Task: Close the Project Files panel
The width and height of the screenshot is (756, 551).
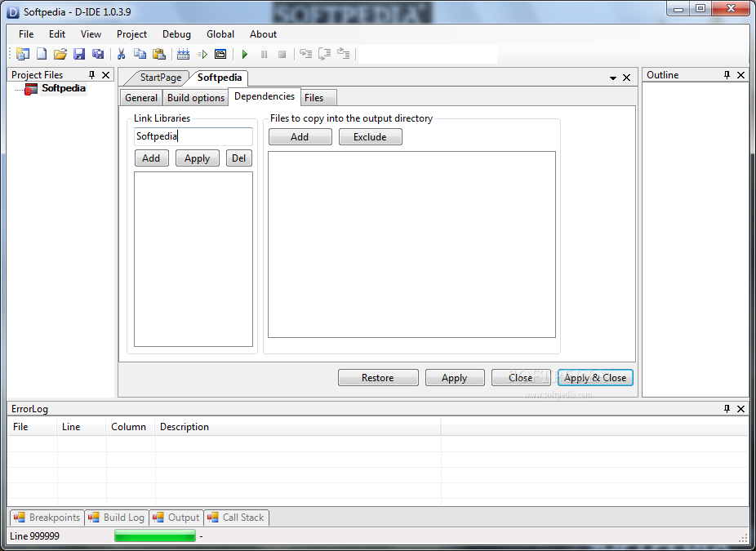Action: [105, 75]
